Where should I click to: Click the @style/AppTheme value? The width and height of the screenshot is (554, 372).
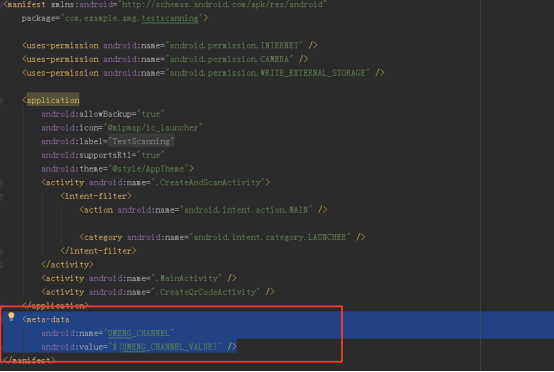coord(148,169)
